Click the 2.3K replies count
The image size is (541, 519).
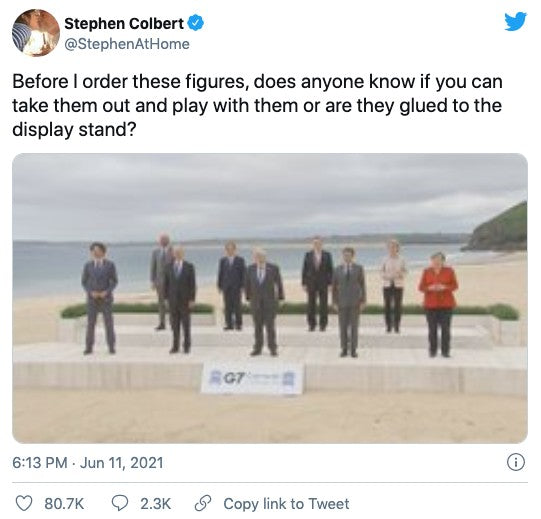tap(155, 504)
